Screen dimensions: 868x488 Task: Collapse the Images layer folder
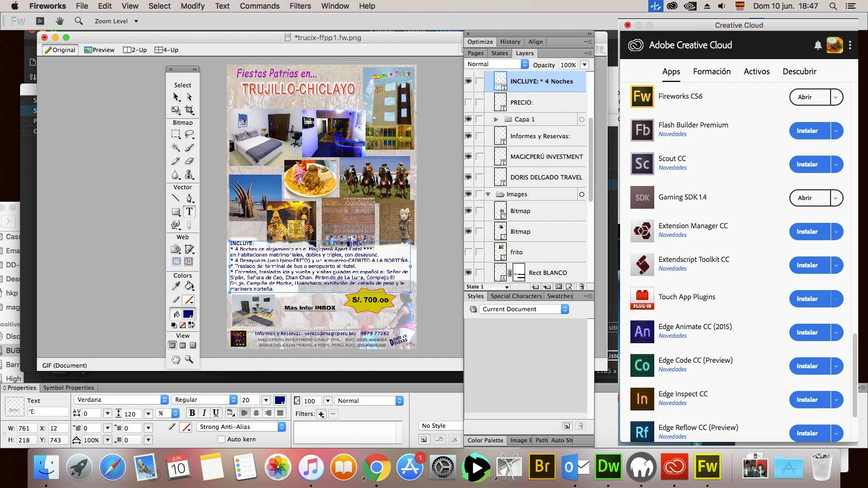488,194
